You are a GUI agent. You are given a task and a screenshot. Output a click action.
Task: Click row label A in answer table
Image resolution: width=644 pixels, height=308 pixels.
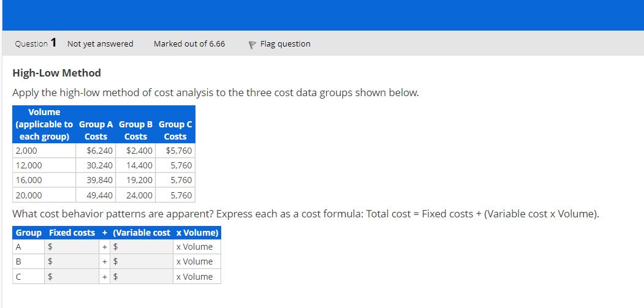(18, 247)
